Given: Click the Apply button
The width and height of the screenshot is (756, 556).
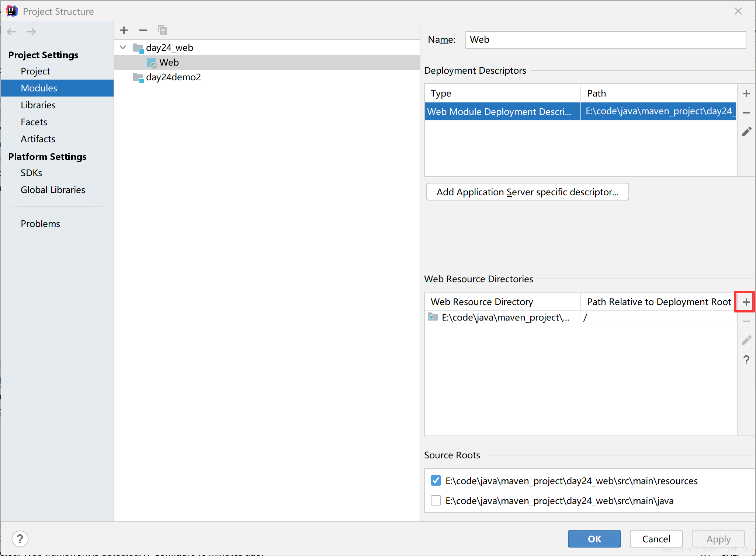Looking at the screenshot, I should 718,539.
